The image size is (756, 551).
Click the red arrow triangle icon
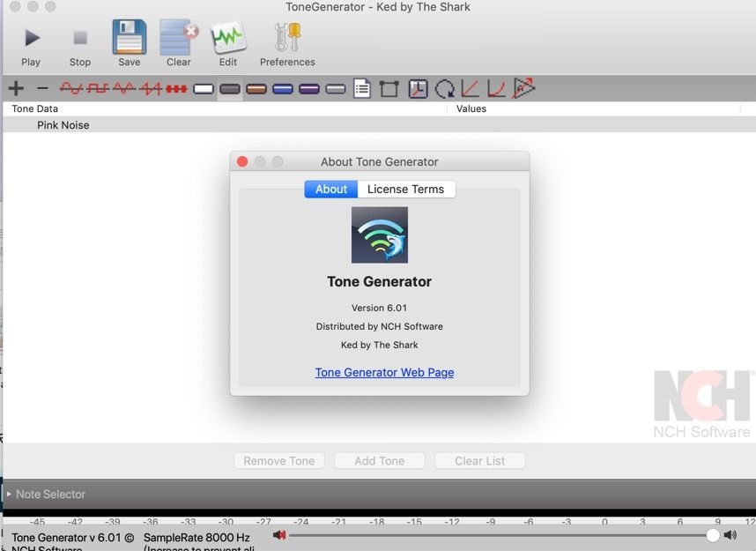[524, 88]
